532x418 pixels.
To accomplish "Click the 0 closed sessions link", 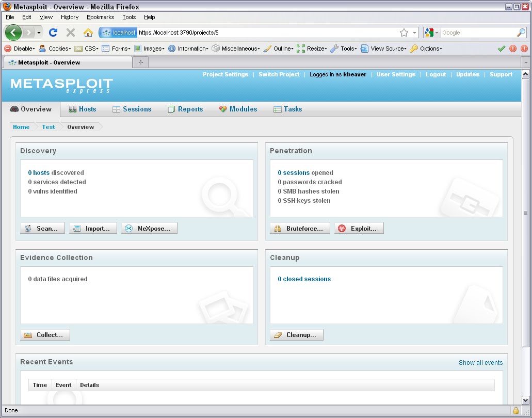I will pyautogui.click(x=304, y=279).
